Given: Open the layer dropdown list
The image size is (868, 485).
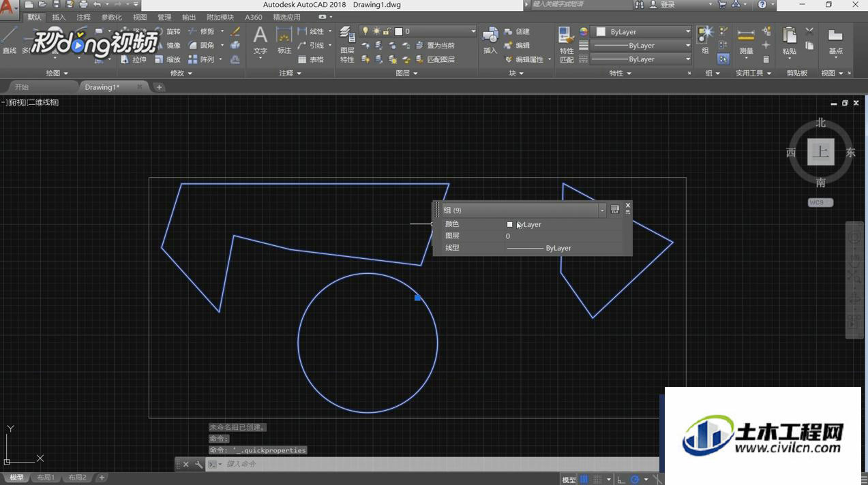Looking at the screenshot, I should tap(473, 31).
